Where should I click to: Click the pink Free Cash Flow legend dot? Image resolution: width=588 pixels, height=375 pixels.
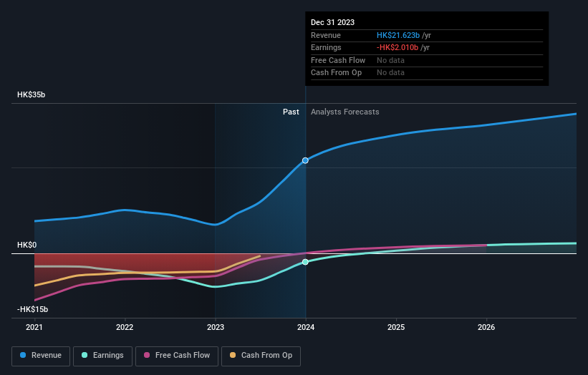tap(147, 355)
